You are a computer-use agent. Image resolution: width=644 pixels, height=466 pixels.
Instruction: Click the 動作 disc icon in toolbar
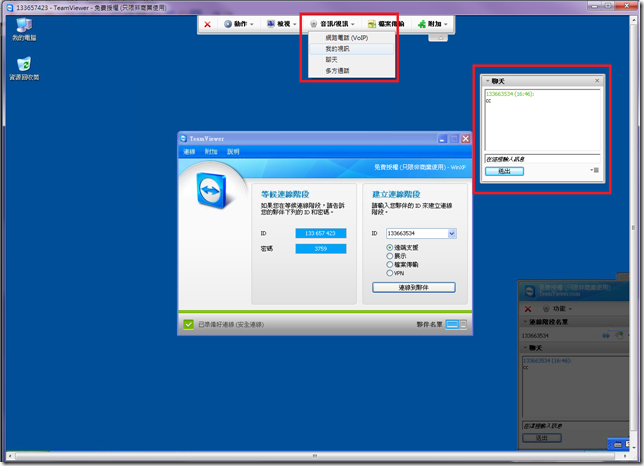click(x=228, y=24)
